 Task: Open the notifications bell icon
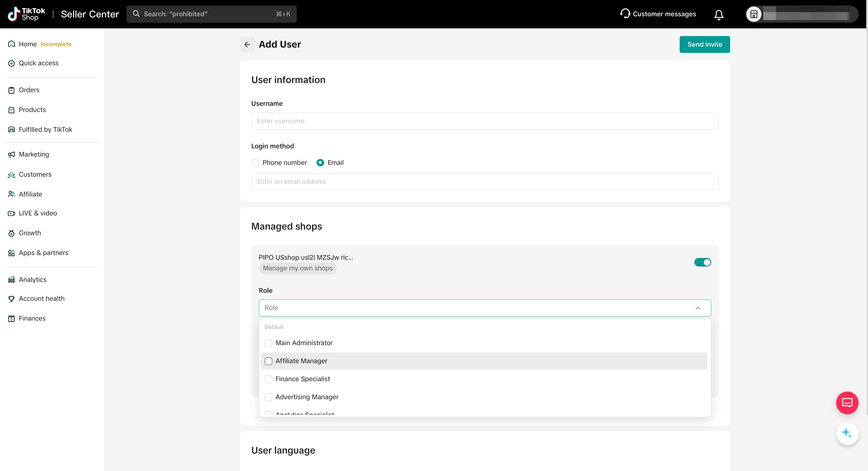tap(718, 14)
